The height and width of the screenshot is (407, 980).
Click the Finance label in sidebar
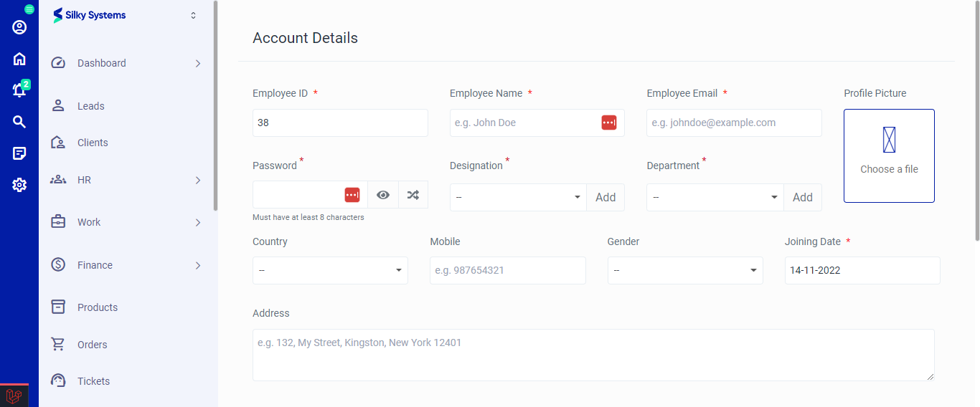(95, 265)
